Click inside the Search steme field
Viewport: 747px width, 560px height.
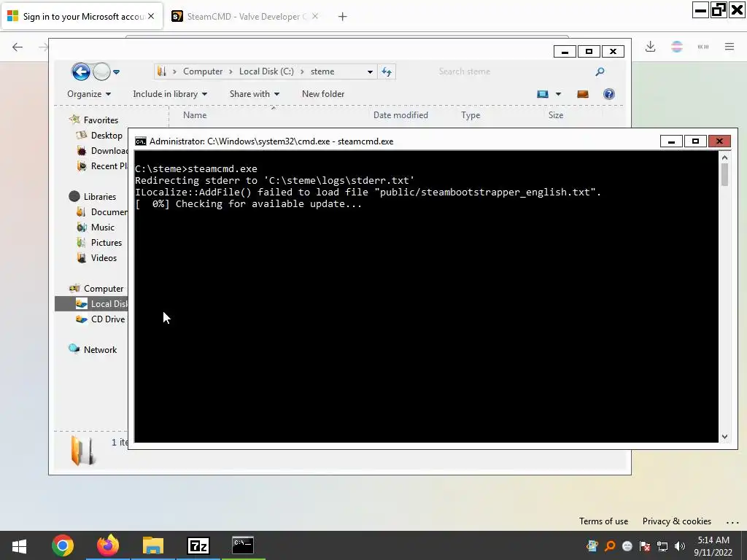(514, 71)
